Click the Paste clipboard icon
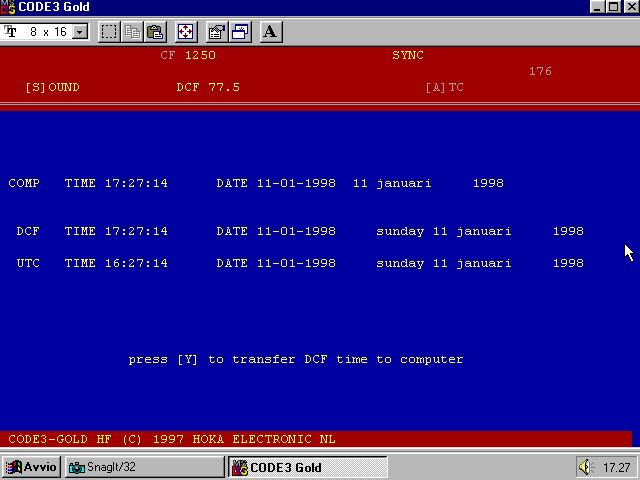This screenshot has height=480, width=640. [x=155, y=31]
